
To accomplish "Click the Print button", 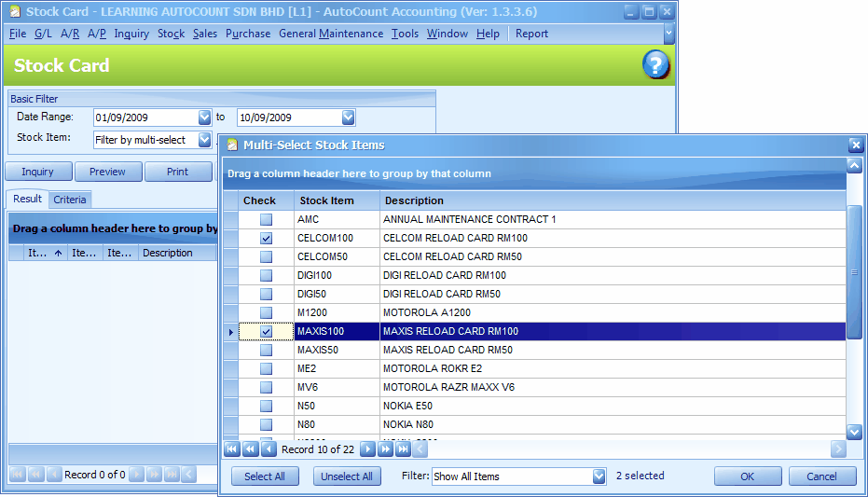I will [178, 172].
